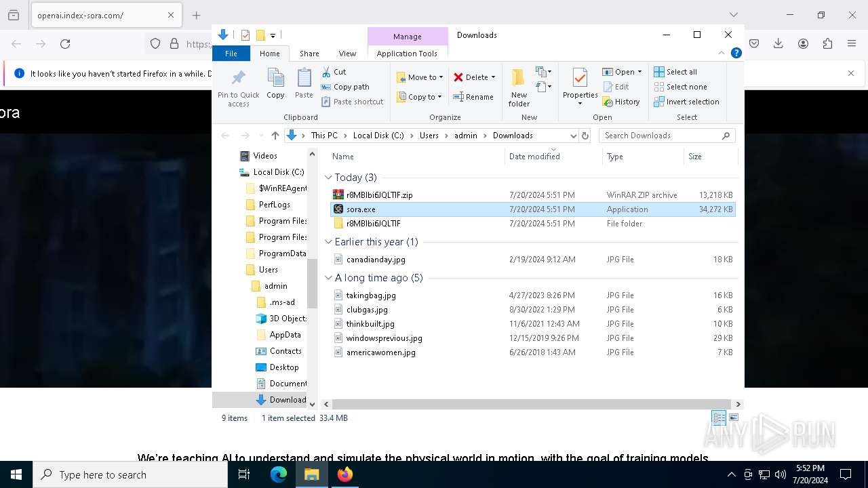Create a New folder
The image size is (868, 488).
[519, 87]
